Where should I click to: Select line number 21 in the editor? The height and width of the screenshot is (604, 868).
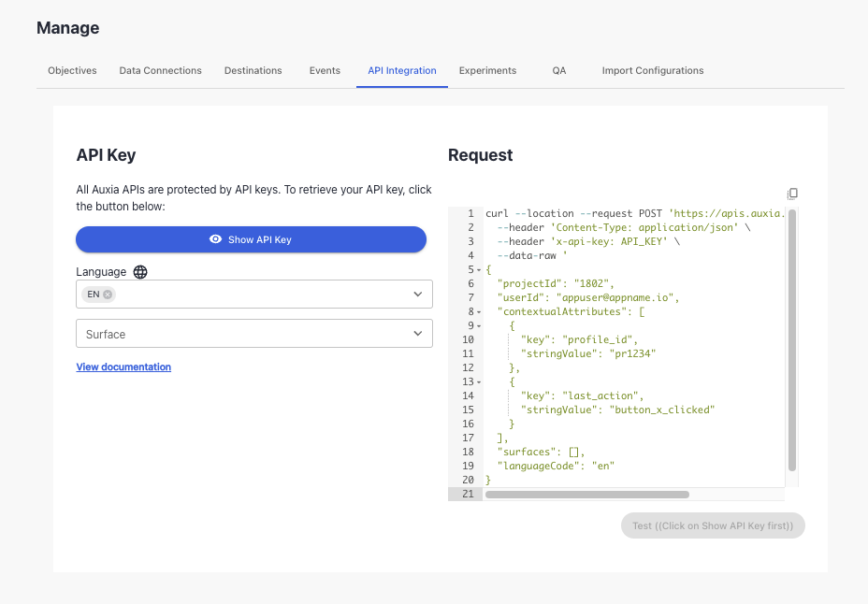466,493
